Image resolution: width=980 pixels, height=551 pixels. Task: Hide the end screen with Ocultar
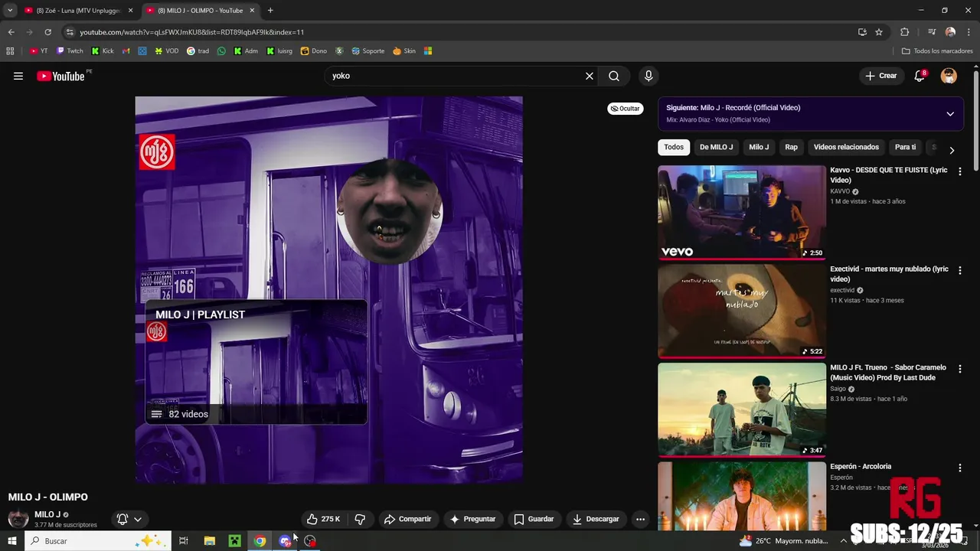(625, 109)
